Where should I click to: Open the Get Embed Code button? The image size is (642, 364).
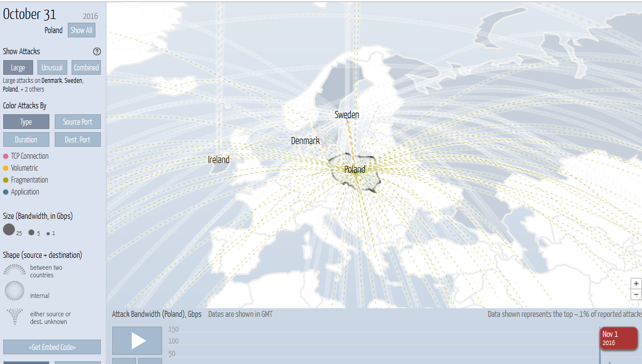pos(52,347)
